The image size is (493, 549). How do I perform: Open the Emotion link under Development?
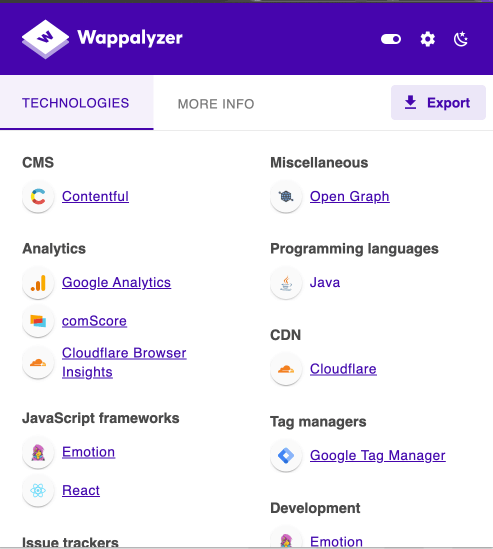(x=336, y=542)
